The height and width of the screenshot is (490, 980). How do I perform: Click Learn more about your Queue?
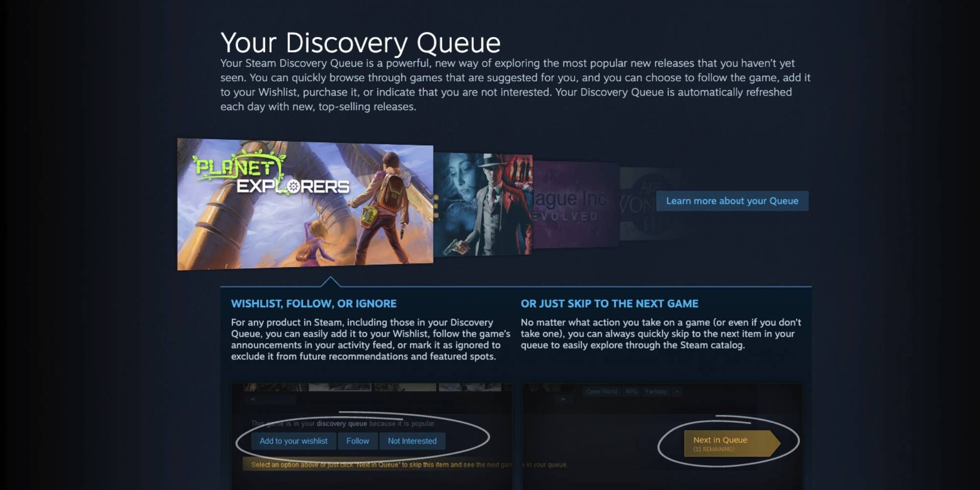tap(732, 201)
